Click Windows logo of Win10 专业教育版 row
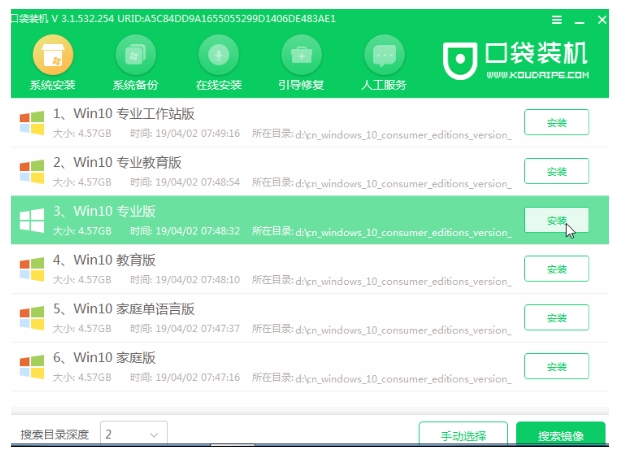The height and width of the screenshot is (464, 622). pyautogui.click(x=32, y=171)
